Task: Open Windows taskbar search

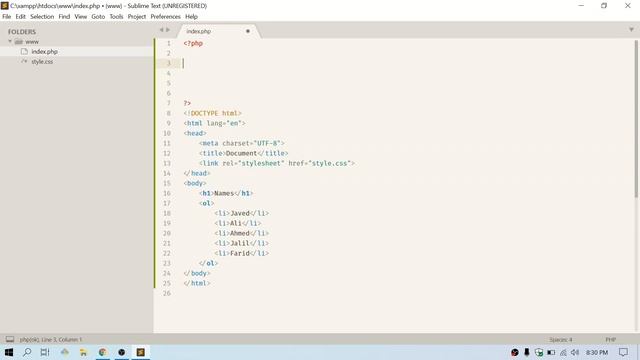Action: pos(27,352)
